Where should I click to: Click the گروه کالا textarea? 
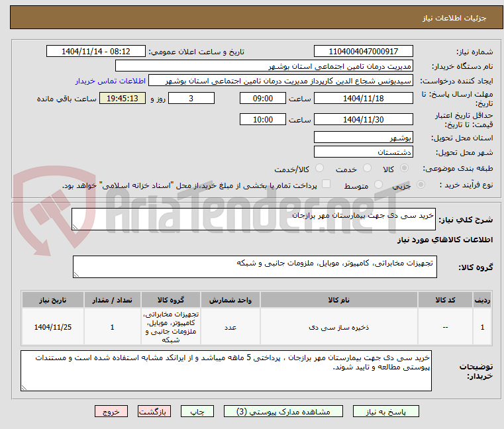(x=255, y=267)
